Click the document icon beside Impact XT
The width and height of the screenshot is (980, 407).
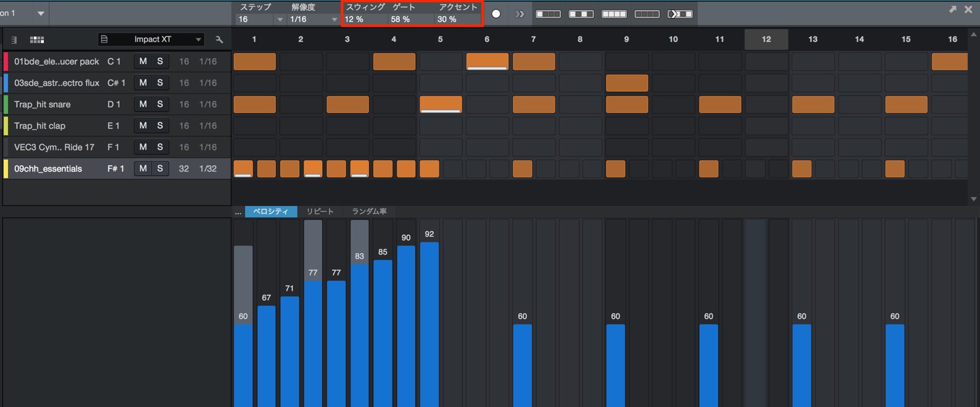click(104, 39)
